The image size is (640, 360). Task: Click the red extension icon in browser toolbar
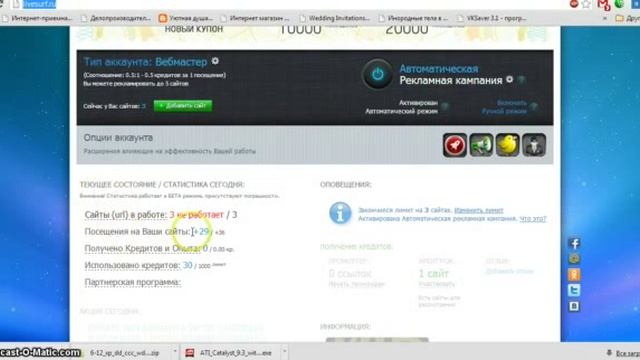click(x=574, y=4)
